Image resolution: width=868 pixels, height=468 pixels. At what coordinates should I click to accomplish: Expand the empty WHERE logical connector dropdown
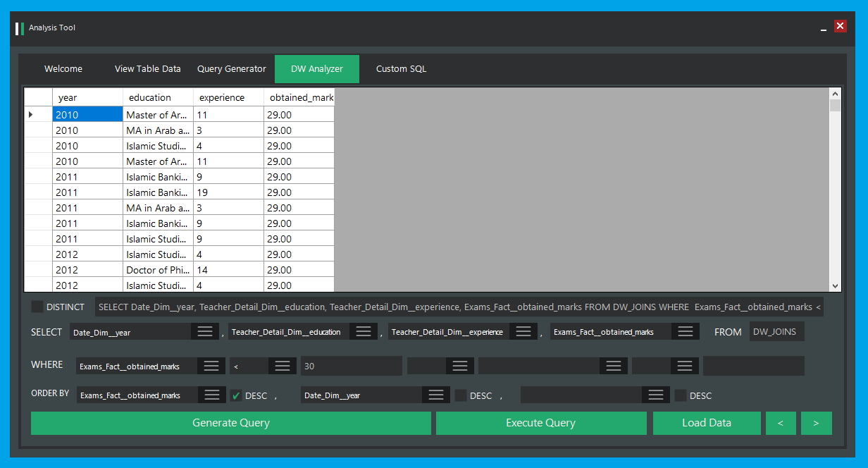pyautogui.click(x=460, y=366)
